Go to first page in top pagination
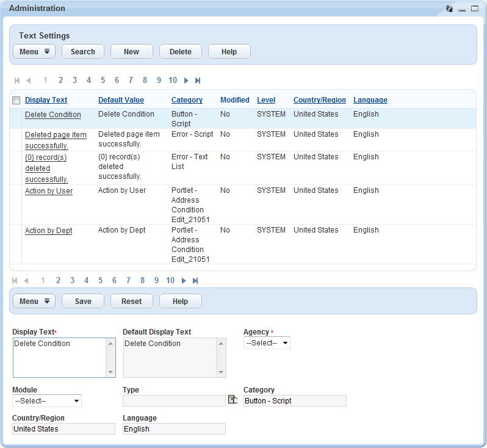487x448 pixels. (17, 81)
